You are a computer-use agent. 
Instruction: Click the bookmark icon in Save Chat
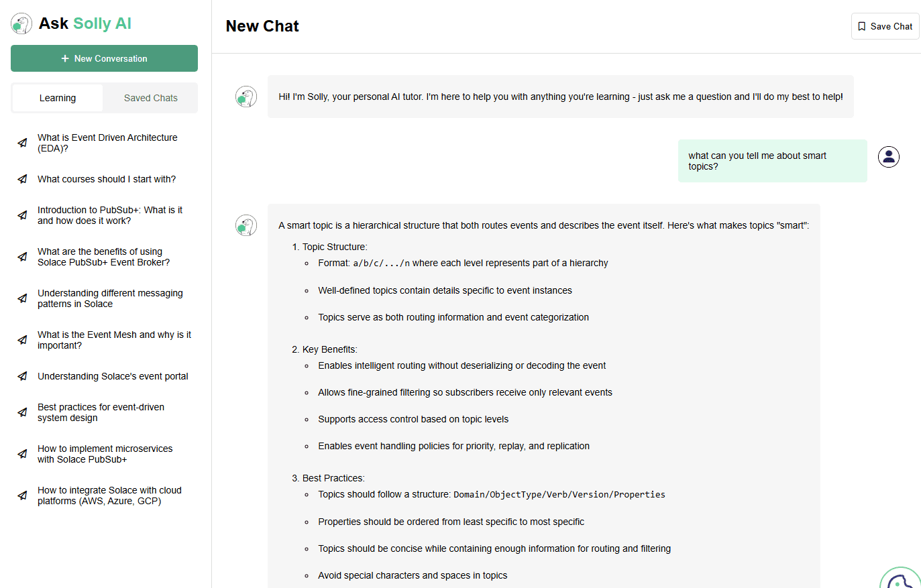[862, 27]
